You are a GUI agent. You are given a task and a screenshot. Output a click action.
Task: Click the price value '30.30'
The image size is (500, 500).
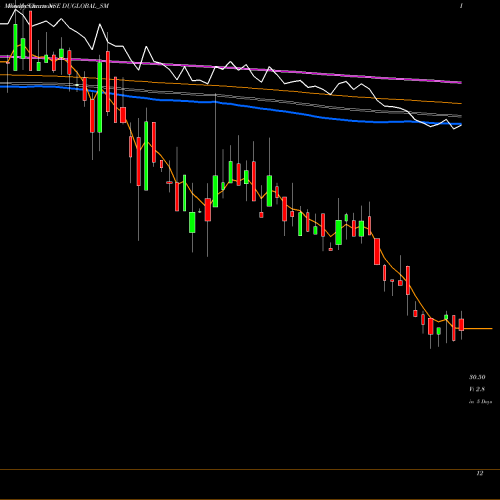(477, 377)
